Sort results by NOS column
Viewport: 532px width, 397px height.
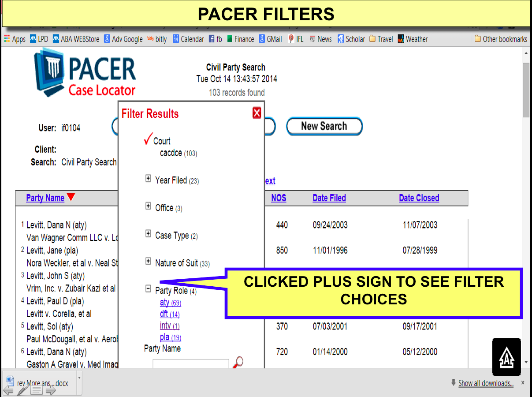(279, 198)
